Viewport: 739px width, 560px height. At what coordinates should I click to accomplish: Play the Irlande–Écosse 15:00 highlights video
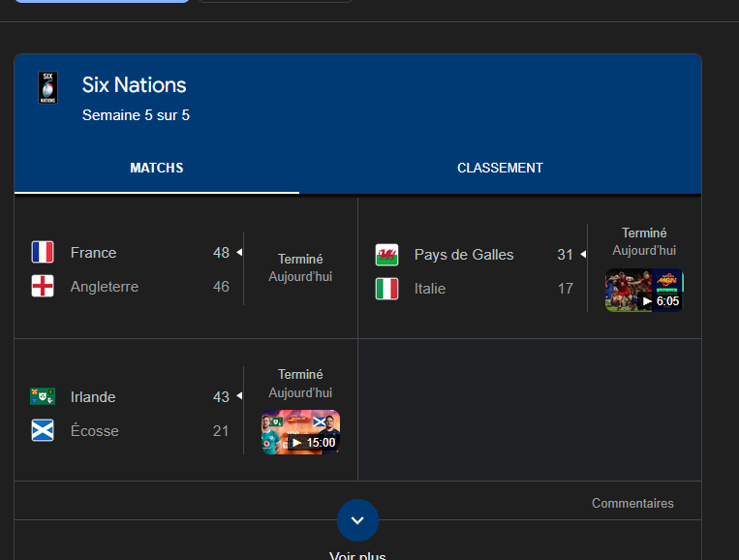pyautogui.click(x=300, y=432)
